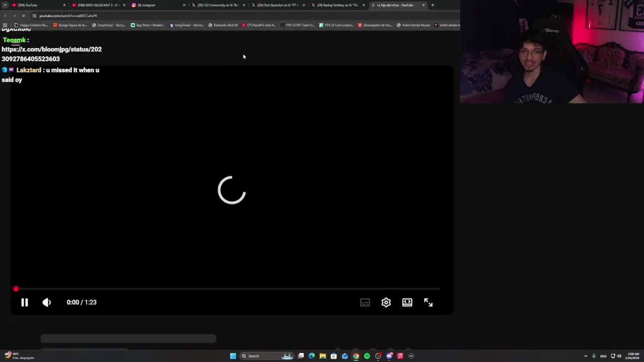
Task: Close the La hija del chino tab
Action: pyautogui.click(x=424, y=5)
